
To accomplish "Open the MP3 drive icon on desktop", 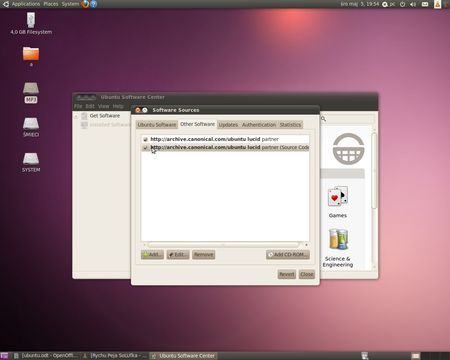I will [31, 92].
